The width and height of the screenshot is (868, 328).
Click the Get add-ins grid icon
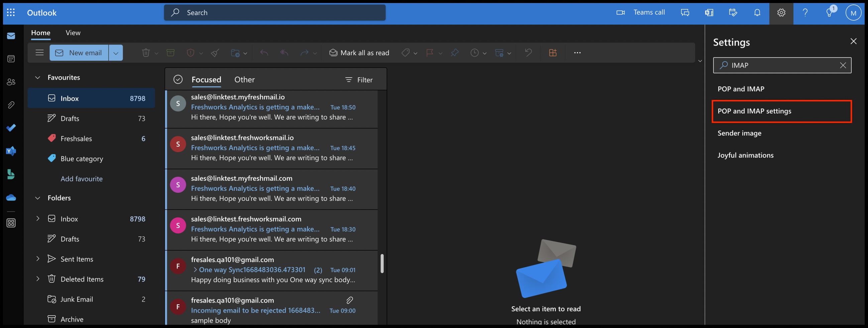[553, 53]
